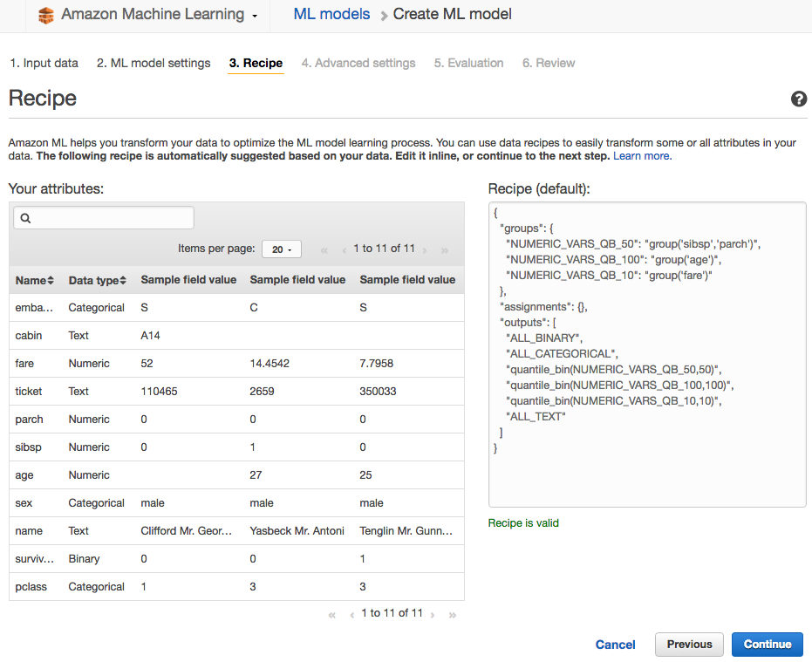Open the Learn more link
Screen dimensions: 812x662
tap(642, 156)
